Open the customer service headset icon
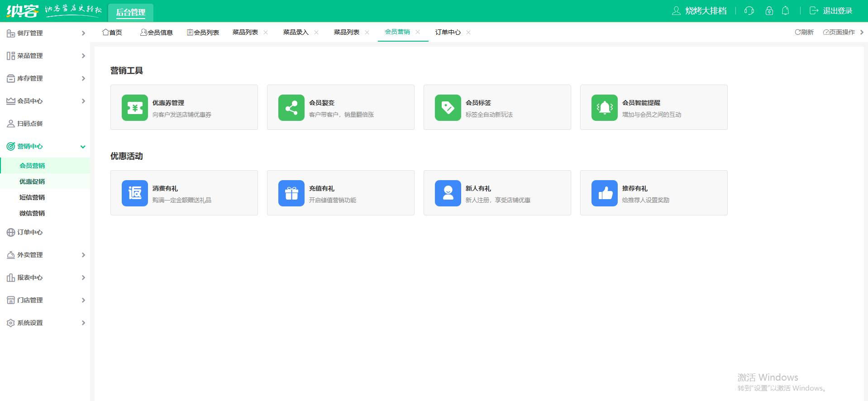The image size is (868, 401). pyautogui.click(x=749, y=11)
